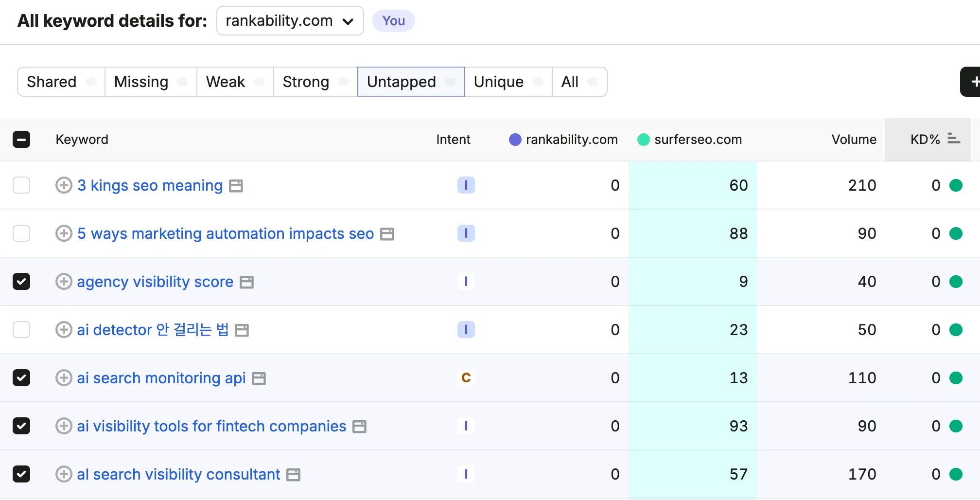Click plus icon beside '3 kings seo meaning'
Screen dimensions: 980x500
coord(64,185)
